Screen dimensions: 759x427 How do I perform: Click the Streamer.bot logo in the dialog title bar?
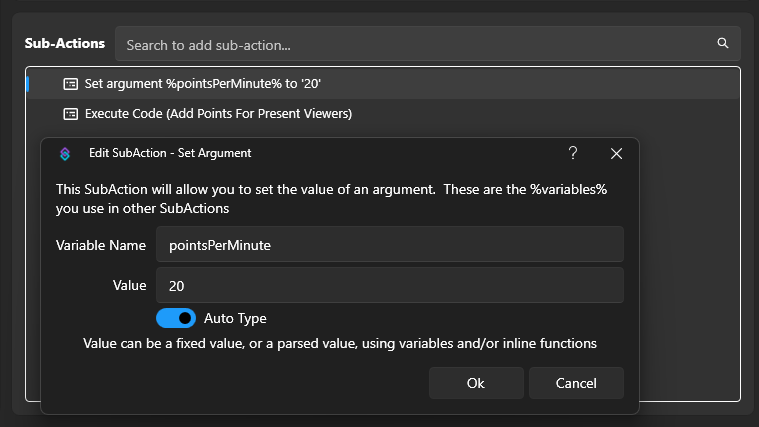tap(65, 153)
